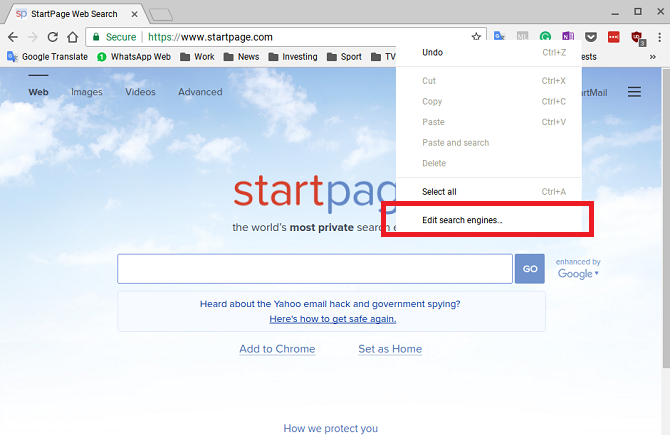670x435 pixels.
Task: Open the Google Translate extension icon
Action: pos(500,36)
